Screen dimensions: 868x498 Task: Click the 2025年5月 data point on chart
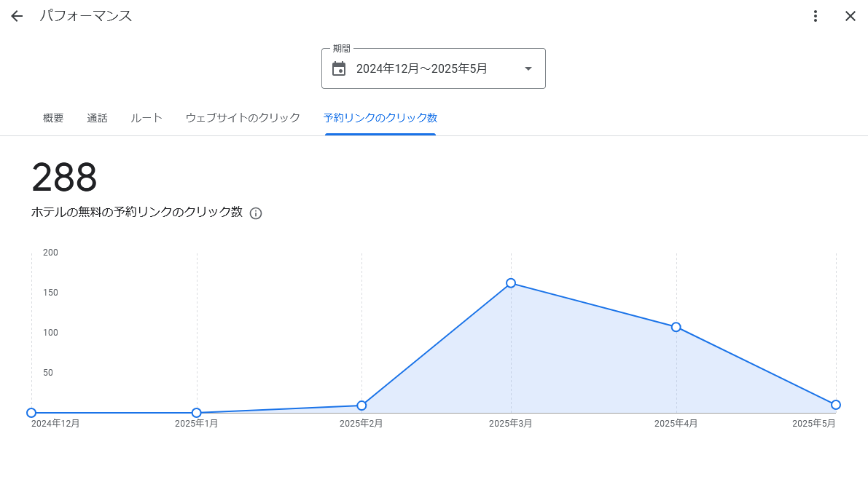(836, 405)
